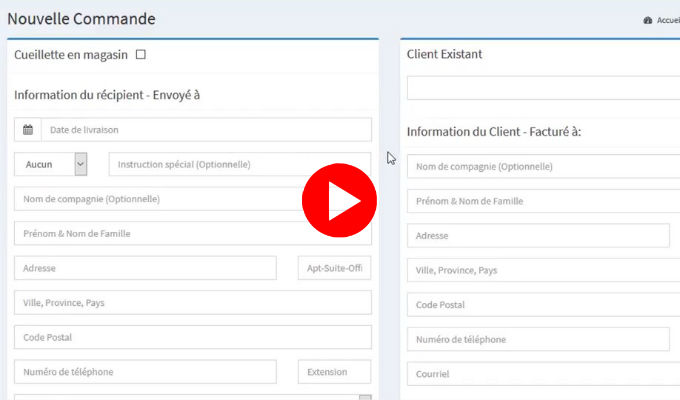Click the Accueil dashboard icon
This screenshot has width=680, height=400.
tap(648, 20)
